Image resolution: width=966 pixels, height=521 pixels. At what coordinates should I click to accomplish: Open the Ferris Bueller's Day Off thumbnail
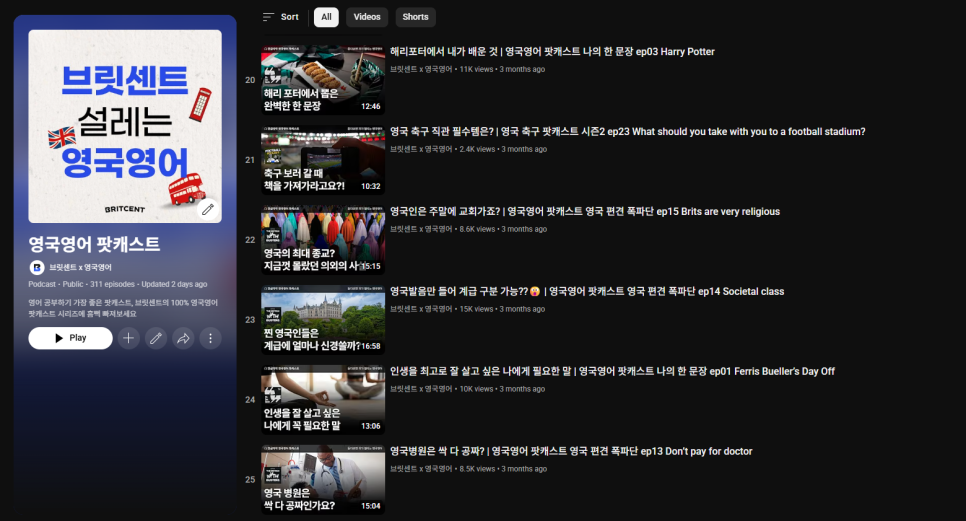pos(323,400)
